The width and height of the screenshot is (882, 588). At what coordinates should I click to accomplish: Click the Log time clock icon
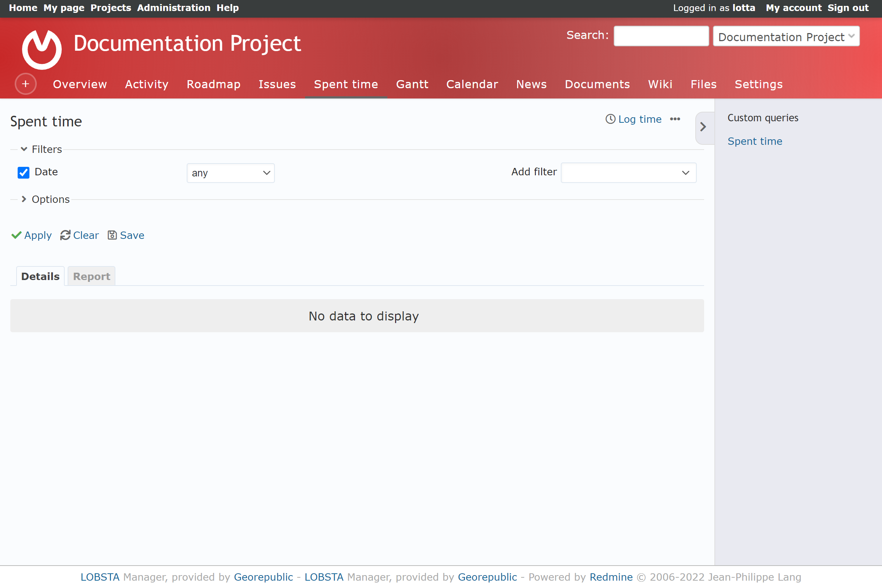(x=610, y=119)
